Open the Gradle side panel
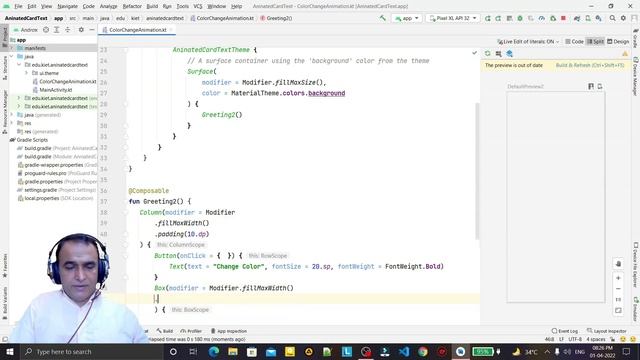The height and width of the screenshot is (360, 640). 636,38
